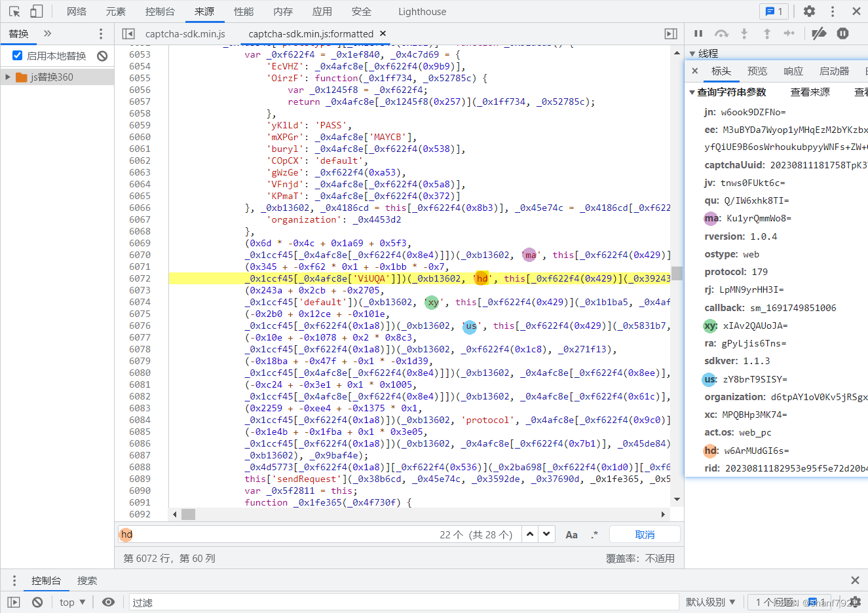Click the 查看来源 link
This screenshot has height=613, width=868.
click(810, 92)
